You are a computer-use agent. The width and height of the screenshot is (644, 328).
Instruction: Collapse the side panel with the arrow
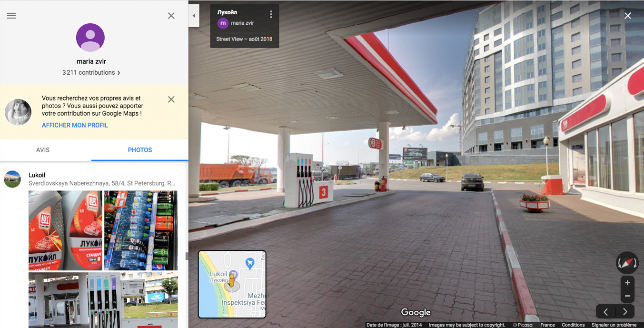[x=194, y=16]
